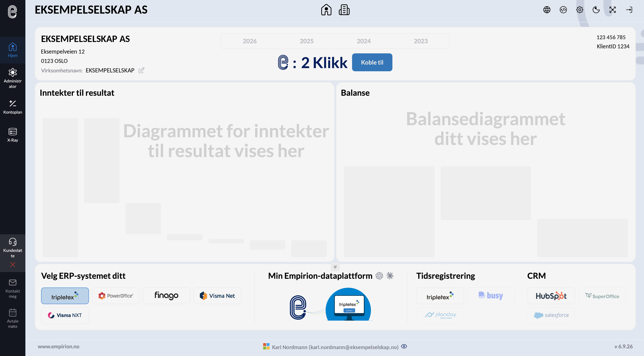Select the 2023 year tab
644x356 pixels.
[420, 41]
